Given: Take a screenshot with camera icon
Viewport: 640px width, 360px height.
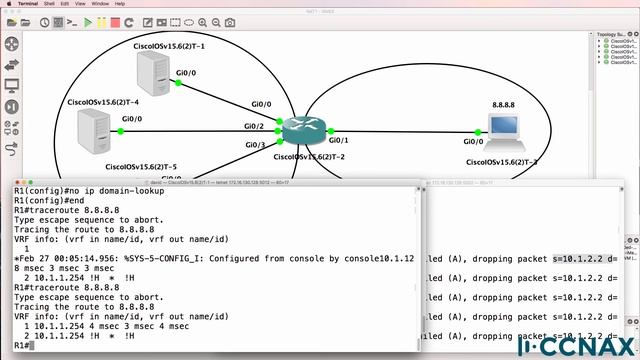Looking at the screenshot, I should [230, 22].
